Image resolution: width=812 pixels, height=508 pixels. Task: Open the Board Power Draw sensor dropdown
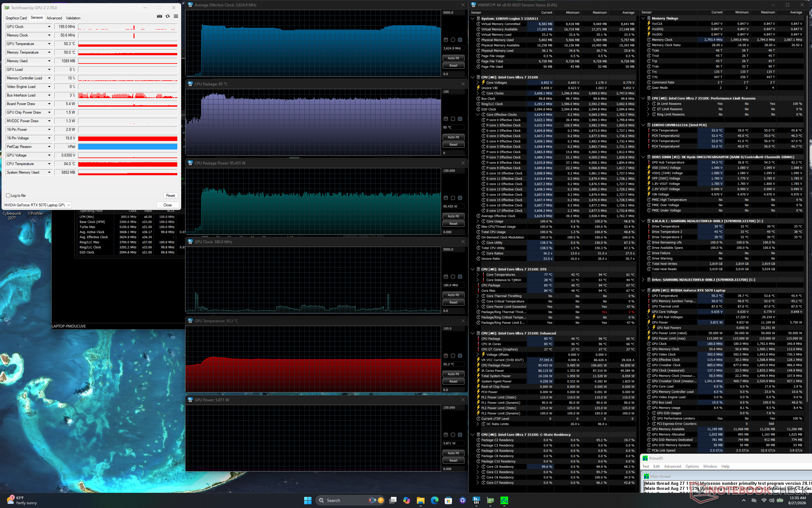49,104
